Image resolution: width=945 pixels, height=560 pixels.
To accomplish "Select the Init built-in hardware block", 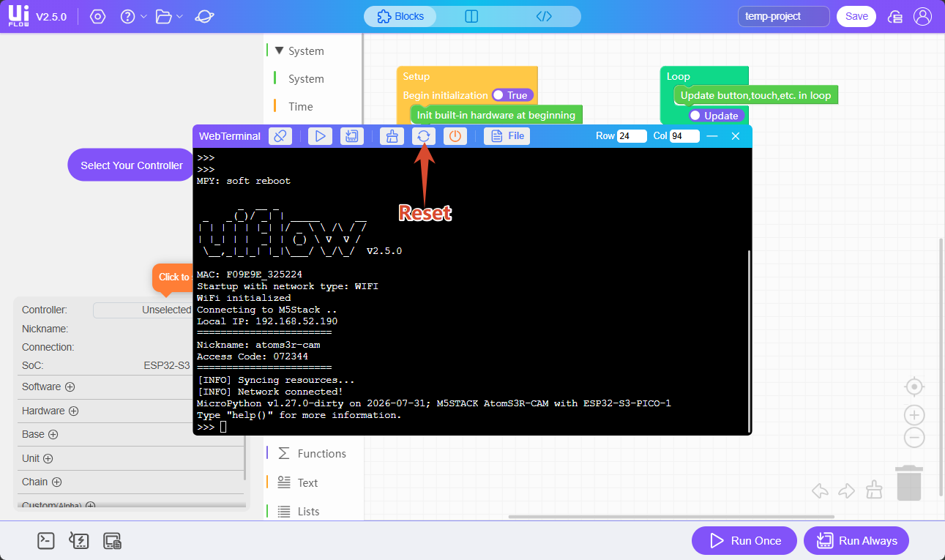I will (x=496, y=115).
